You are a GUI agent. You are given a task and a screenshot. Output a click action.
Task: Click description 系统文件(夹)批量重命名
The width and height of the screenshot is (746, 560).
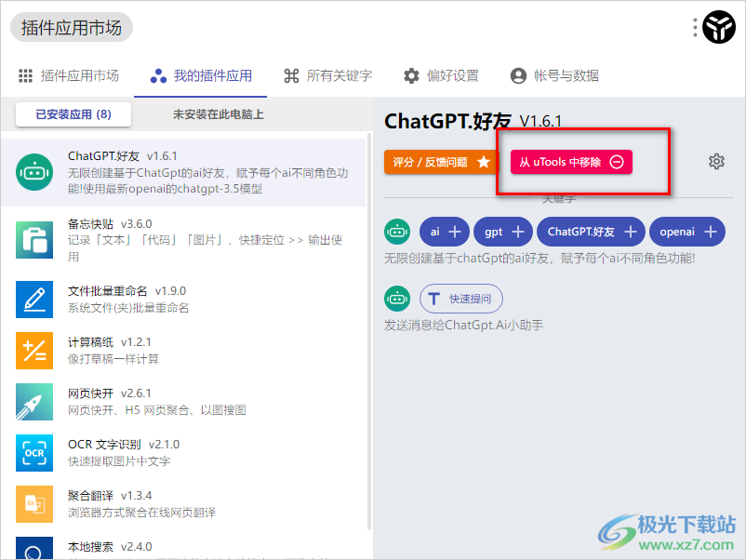pos(128,308)
